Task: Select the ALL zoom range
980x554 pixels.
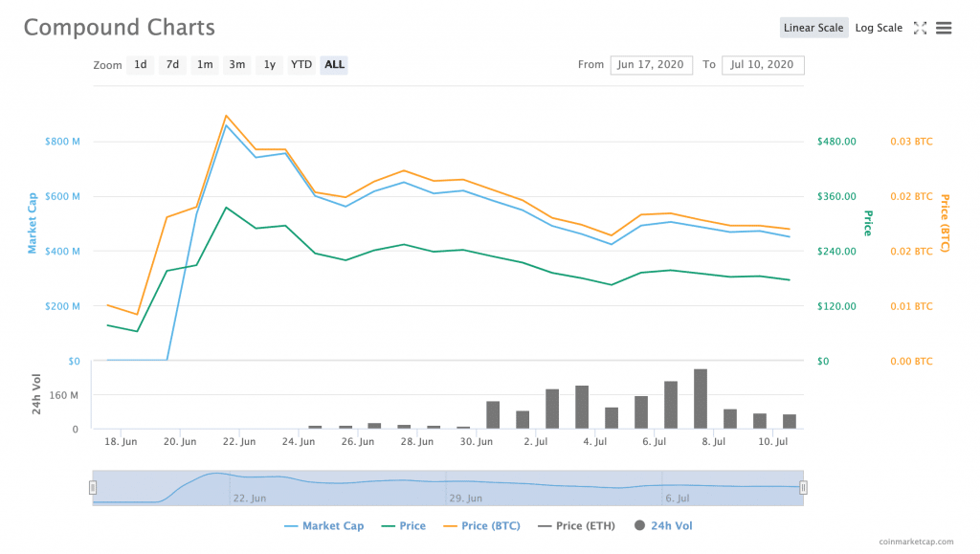Action: click(x=334, y=65)
